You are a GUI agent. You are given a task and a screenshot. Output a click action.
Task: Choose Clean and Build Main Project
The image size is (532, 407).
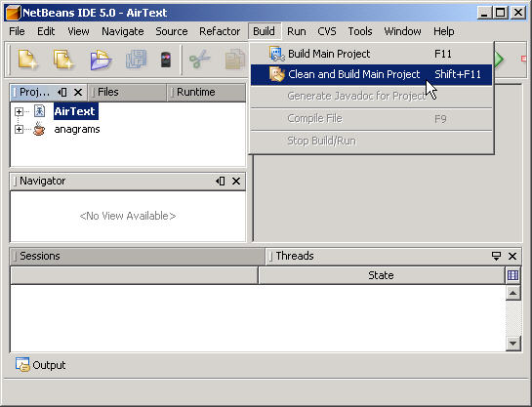tap(372, 74)
